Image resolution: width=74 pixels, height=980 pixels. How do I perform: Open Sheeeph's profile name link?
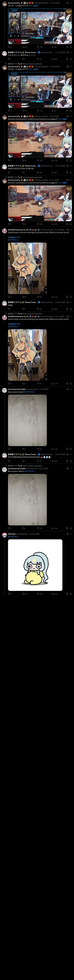[x=11, y=534]
